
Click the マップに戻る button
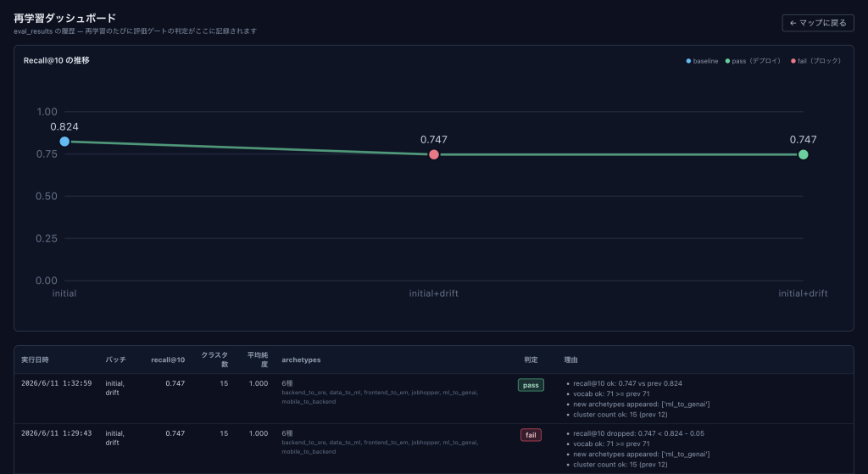[x=818, y=23]
